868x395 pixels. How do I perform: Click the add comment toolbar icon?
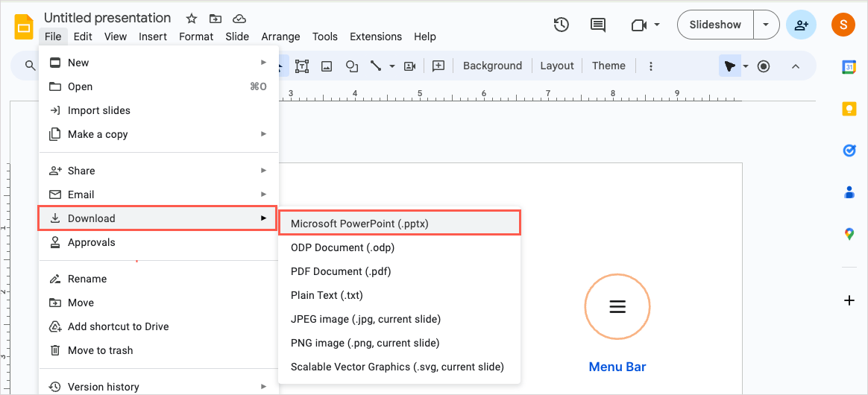[x=438, y=66]
